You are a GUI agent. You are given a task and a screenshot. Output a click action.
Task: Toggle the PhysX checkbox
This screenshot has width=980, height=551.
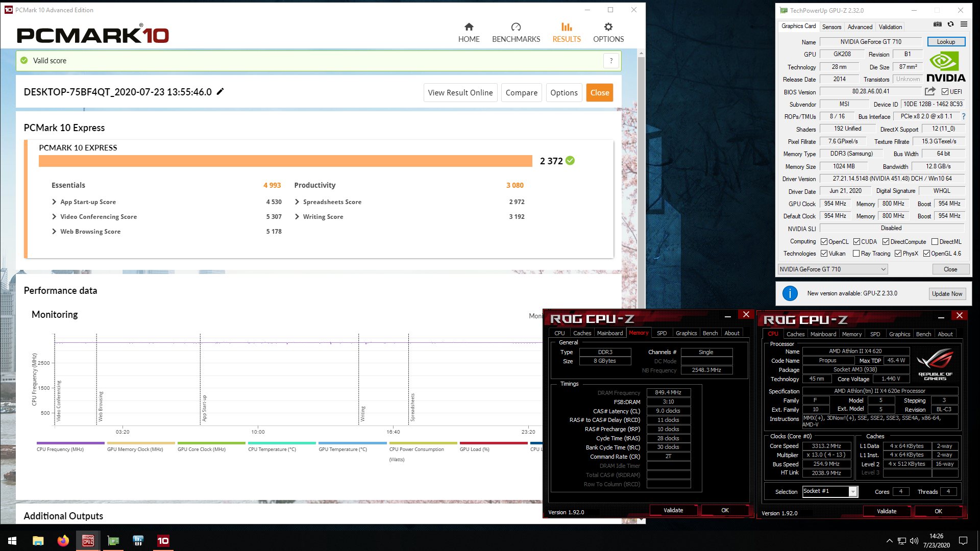click(x=898, y=254)
